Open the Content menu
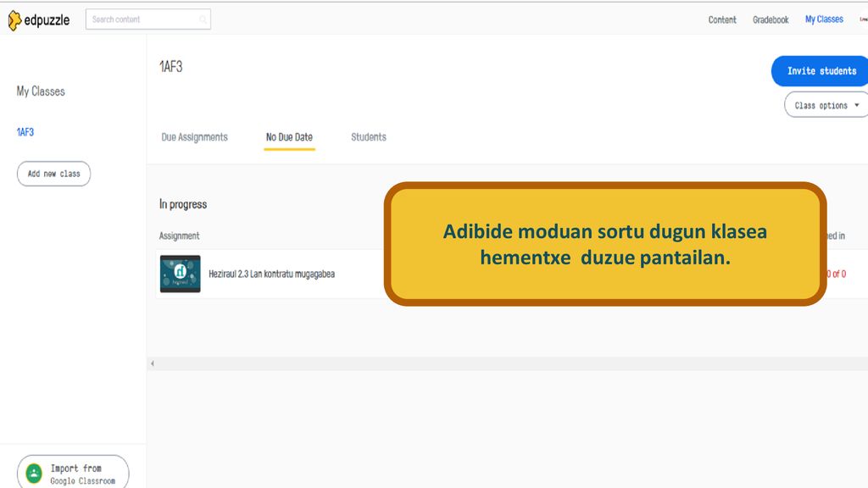 pyautogui.click(x=722, y=20)
